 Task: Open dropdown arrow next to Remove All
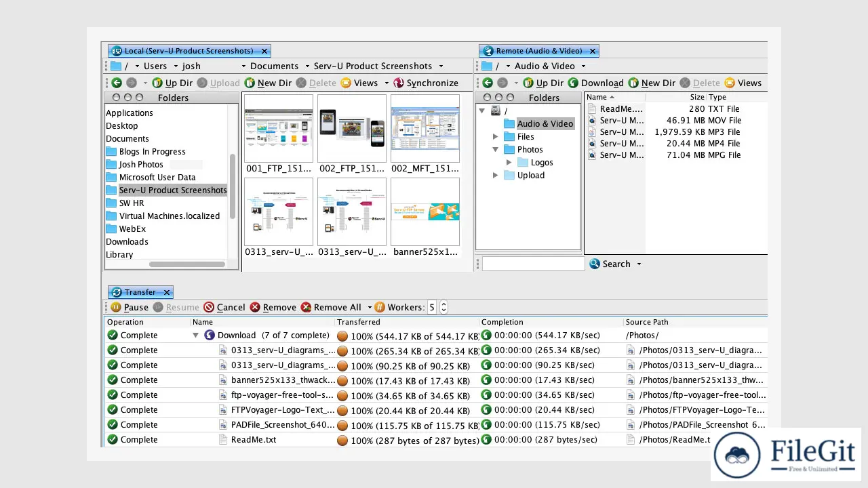coord(368,308)
